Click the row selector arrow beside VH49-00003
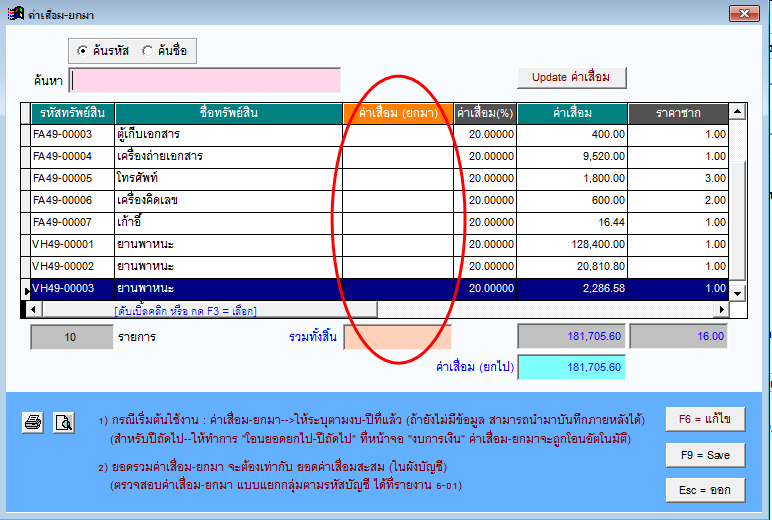Screen dimensions: 772x520 [27, 291]
